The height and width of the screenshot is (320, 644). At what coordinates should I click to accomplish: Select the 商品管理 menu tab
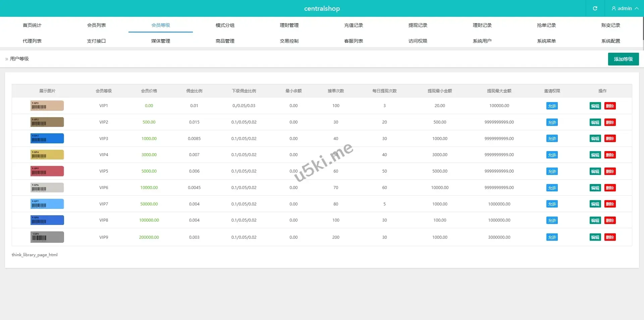pos(225,41)
